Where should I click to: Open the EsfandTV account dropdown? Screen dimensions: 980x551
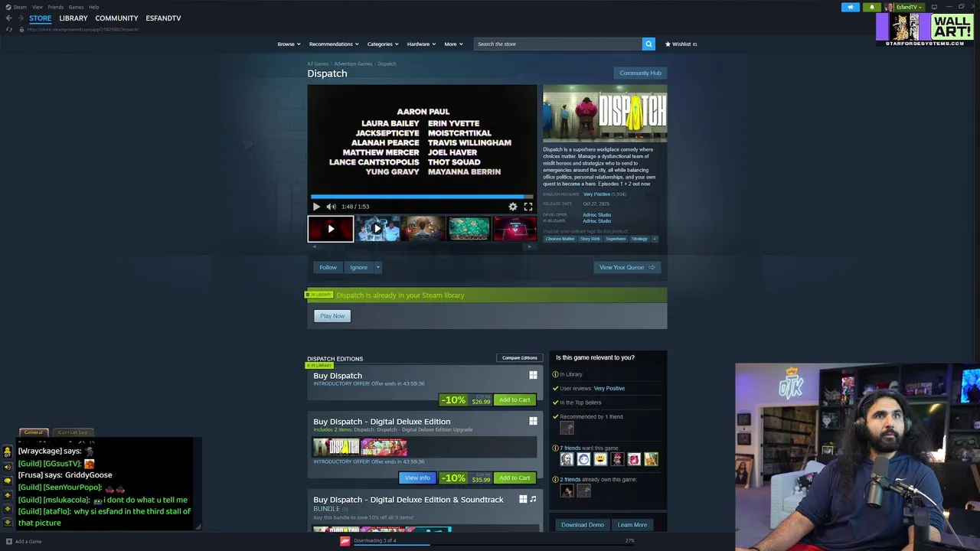(x=910, y=7)
